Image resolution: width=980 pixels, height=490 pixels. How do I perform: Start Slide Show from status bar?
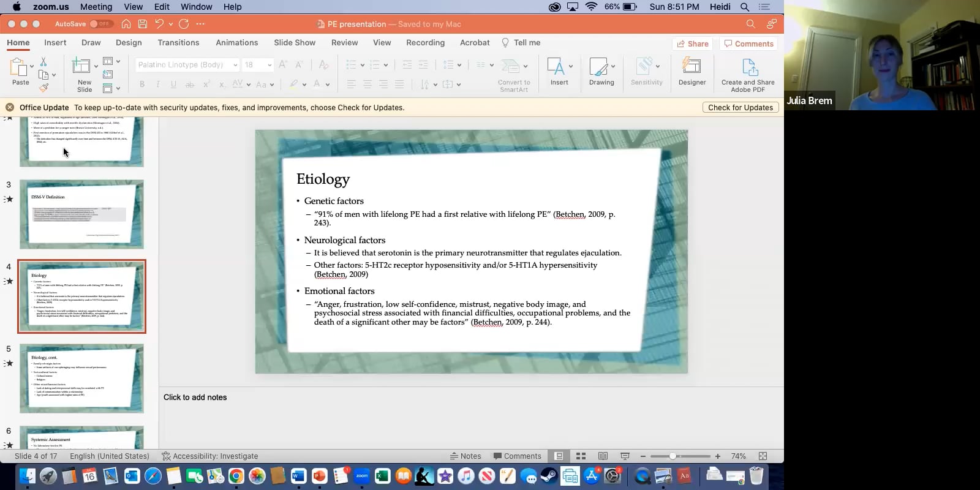tap(625, 456)
